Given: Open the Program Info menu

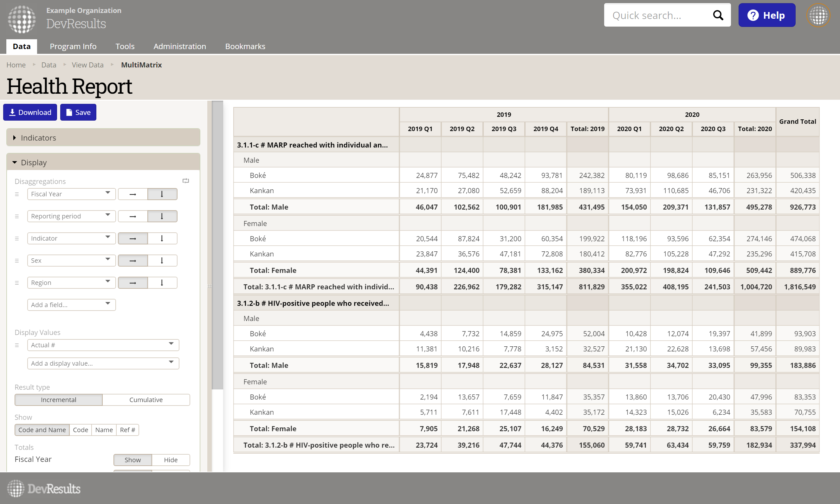Looking at the screenshot, I should [73, 46].
